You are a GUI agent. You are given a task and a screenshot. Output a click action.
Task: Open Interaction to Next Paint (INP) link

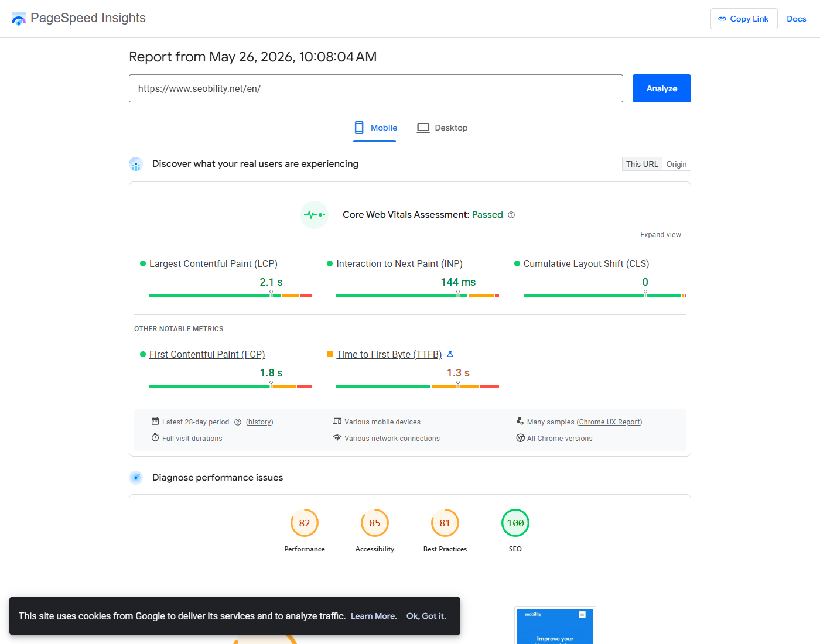pos(399,264)
